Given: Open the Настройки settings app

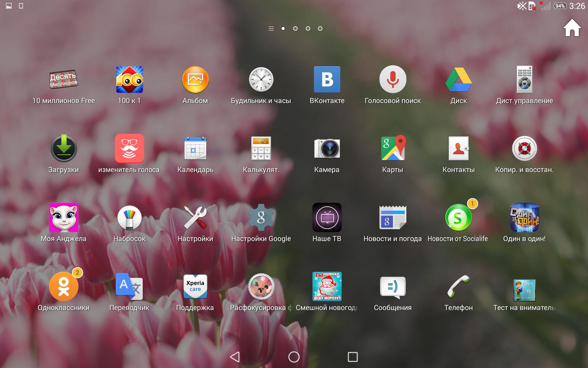Looking at the screenshot, I should pyautogui.click(x=195, y=217).
